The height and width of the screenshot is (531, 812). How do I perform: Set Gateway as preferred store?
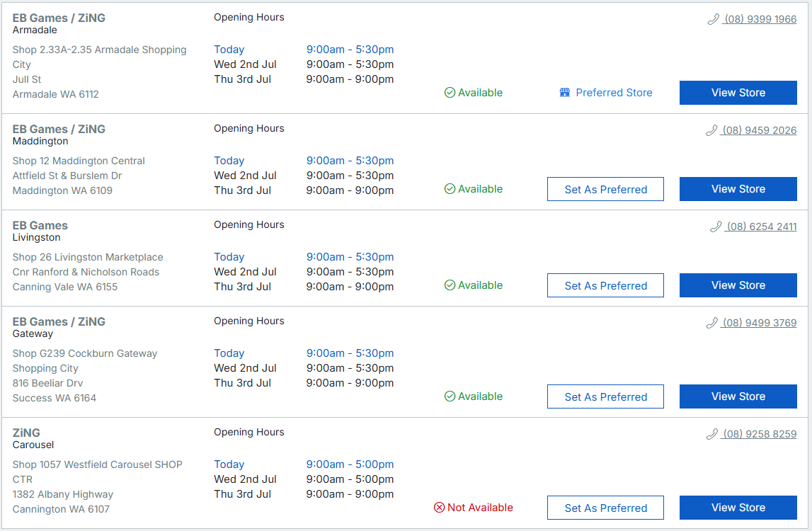[605, 396]
